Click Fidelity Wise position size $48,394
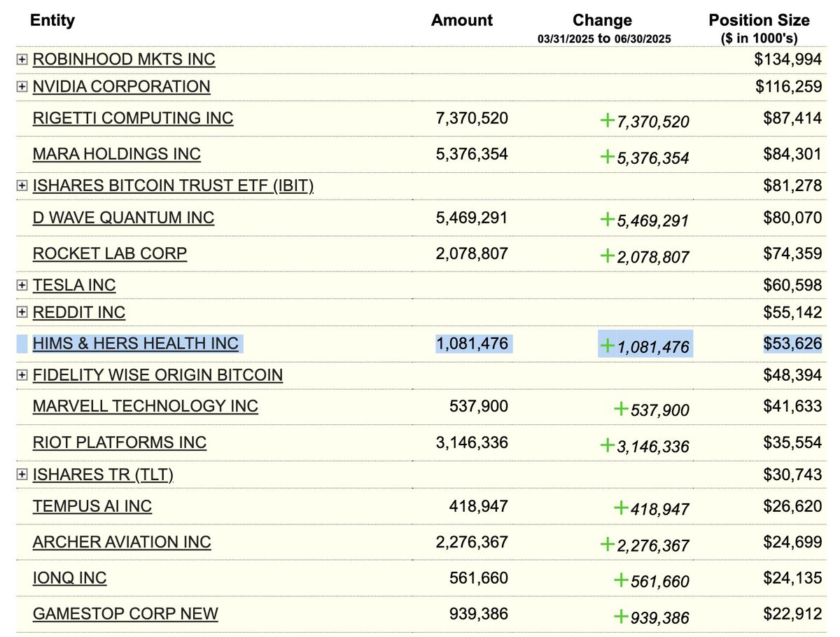This screenshot has height=637, width=840. tap(792, 375)
